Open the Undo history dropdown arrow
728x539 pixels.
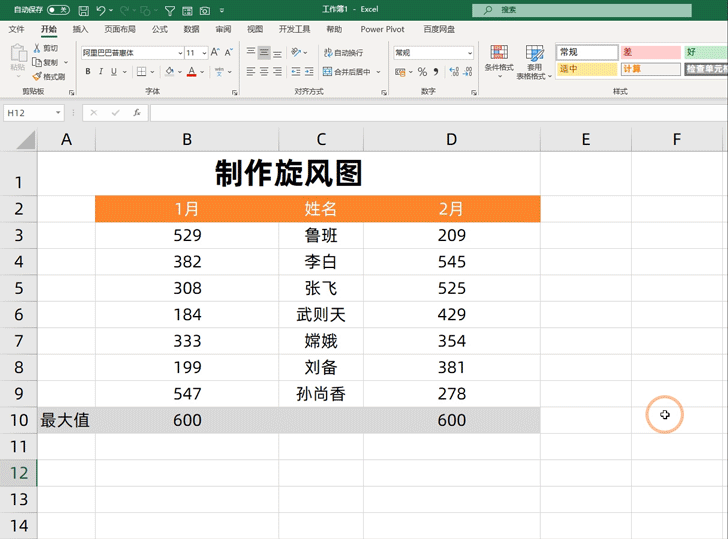click(111, 10)
